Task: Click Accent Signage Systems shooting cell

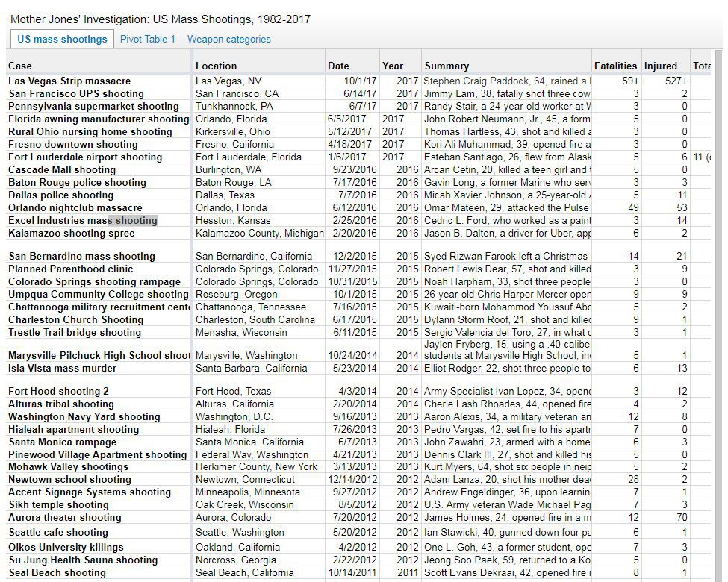Action: pyautogui.click(x=99, y=492)
